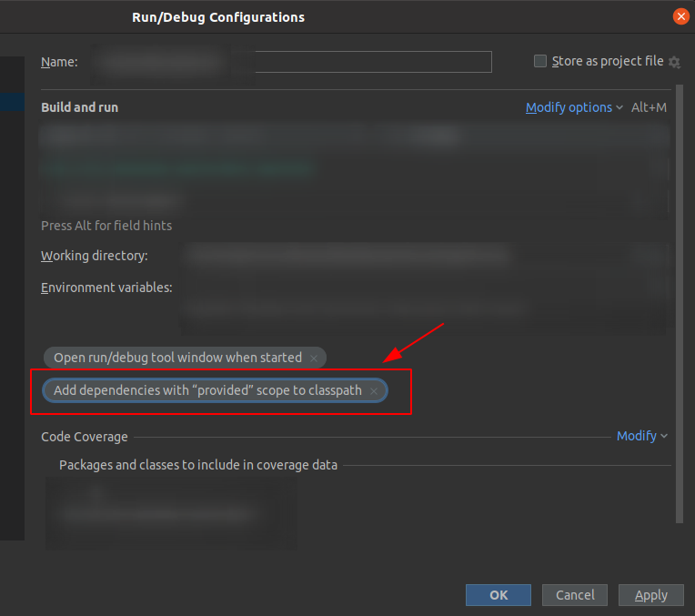Open the Code Coverage Modify dropdown

pos(642,437)
